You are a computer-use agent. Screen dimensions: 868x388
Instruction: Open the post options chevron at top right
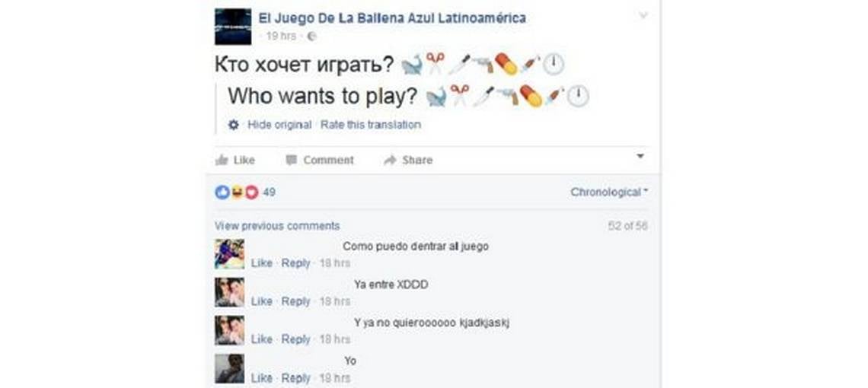tap(643, 16)
